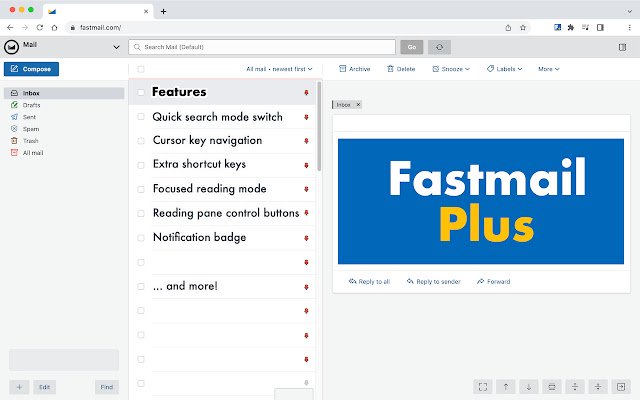Remove the Inbox label tag with its X
This screenshot has width=640, height=400.
[x=358, y=105]
